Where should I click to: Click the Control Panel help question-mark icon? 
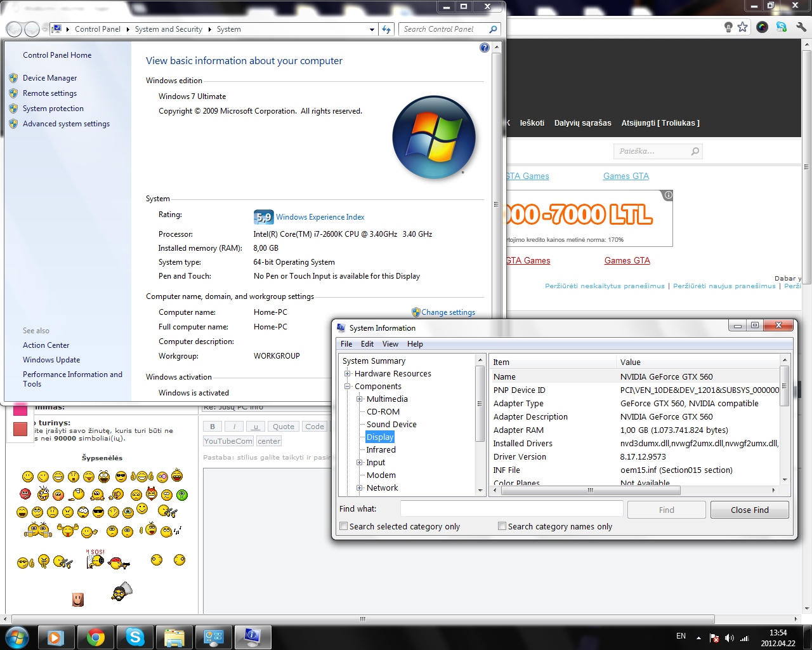pyautogui.click(x=485, y=48)
